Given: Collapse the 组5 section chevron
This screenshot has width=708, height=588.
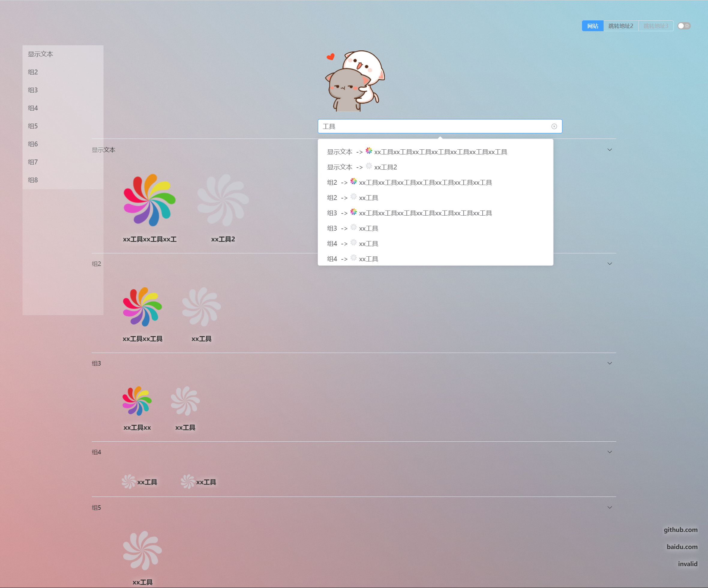Looking at the screenshot, I should [x=610, y=507].
